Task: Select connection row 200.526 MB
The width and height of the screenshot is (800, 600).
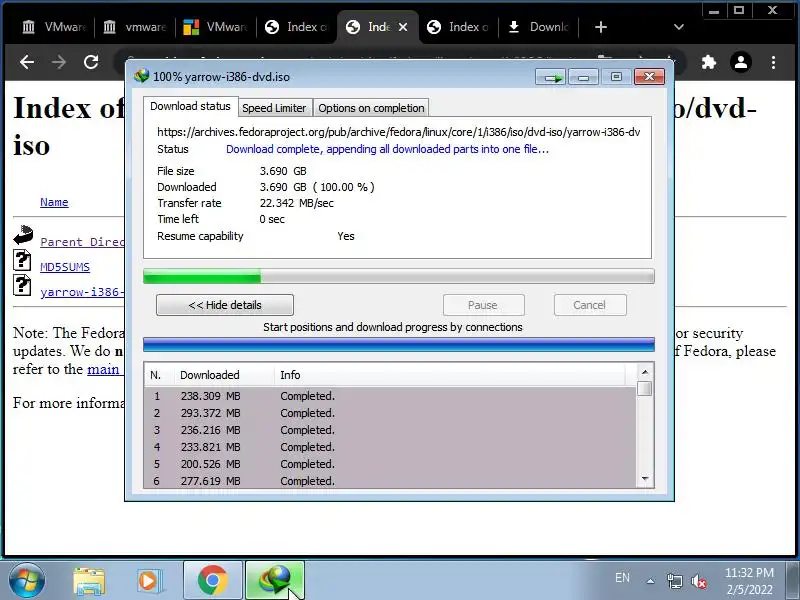Action: tap(390, 464)
